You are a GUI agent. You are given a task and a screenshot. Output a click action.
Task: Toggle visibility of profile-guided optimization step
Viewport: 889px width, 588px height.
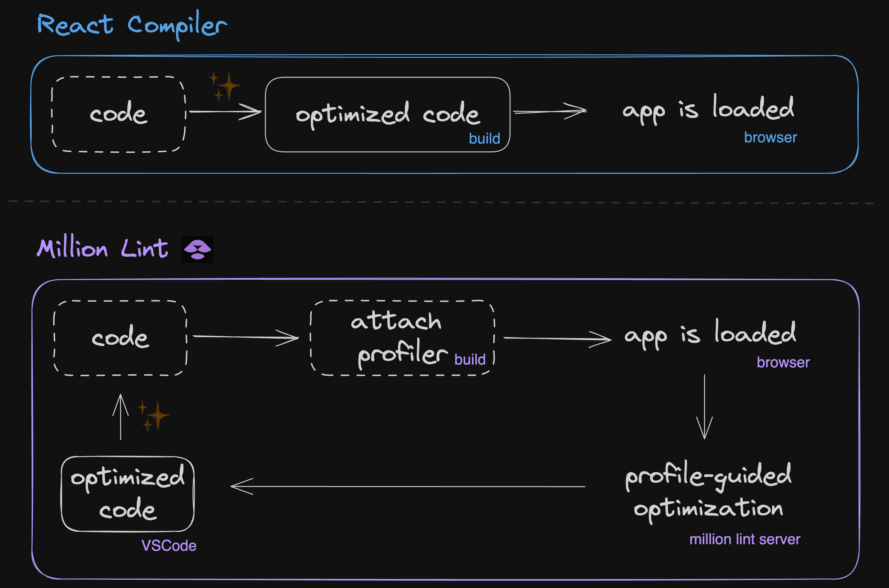tap(689, 499)
